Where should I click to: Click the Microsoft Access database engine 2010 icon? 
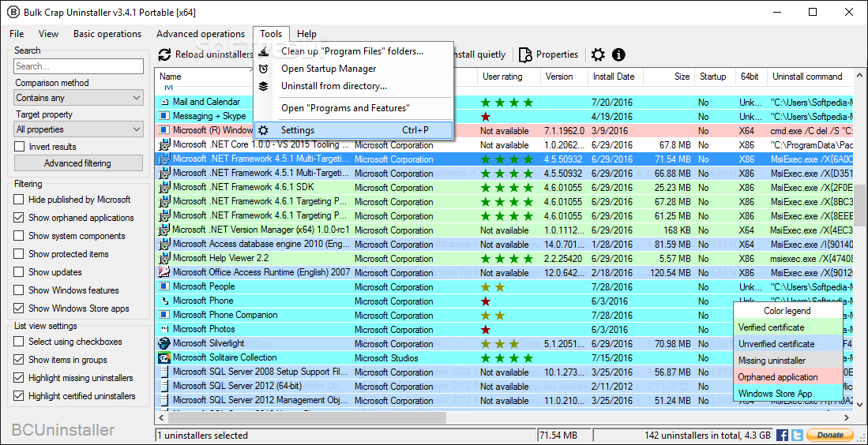point(163,244)
